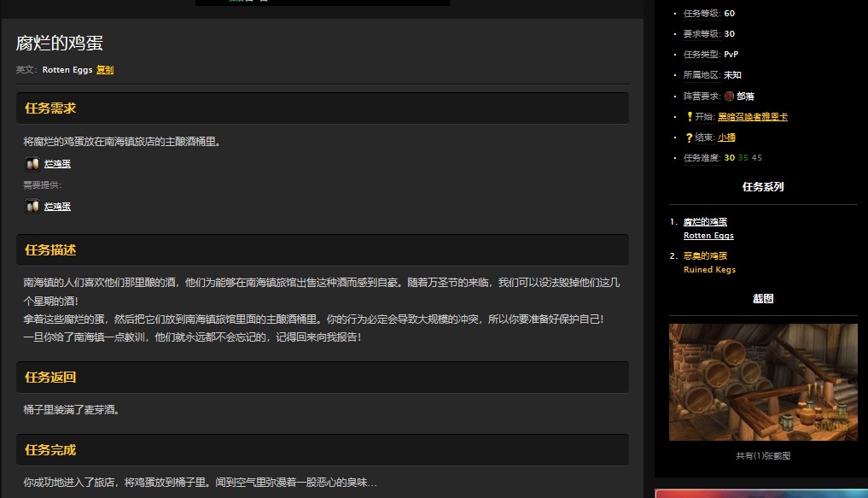
Task: Click the 复制 button to copy English name
Action: [x=104, y=70]
